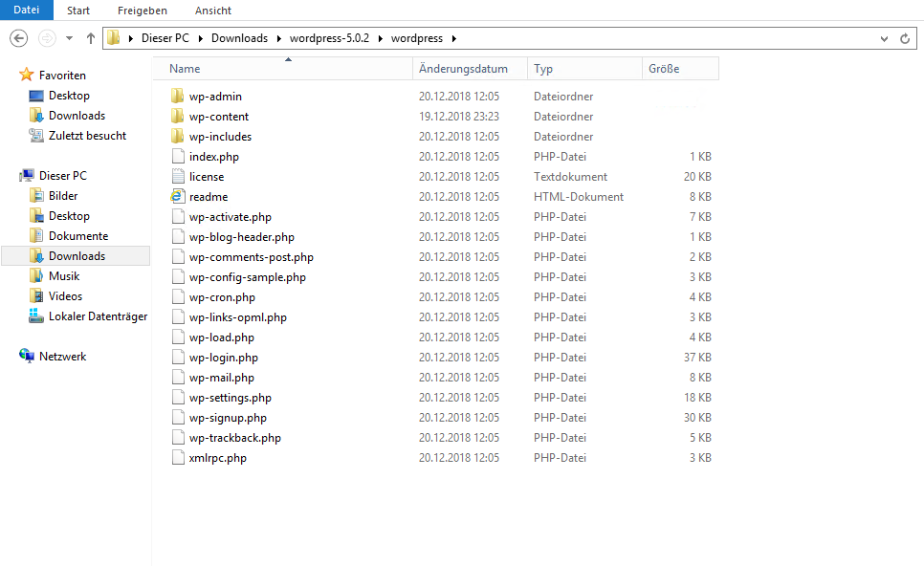The width and height of the screenshot is (924, 566).
Task: Select wp-mail.php file icon
Action: 178,377
